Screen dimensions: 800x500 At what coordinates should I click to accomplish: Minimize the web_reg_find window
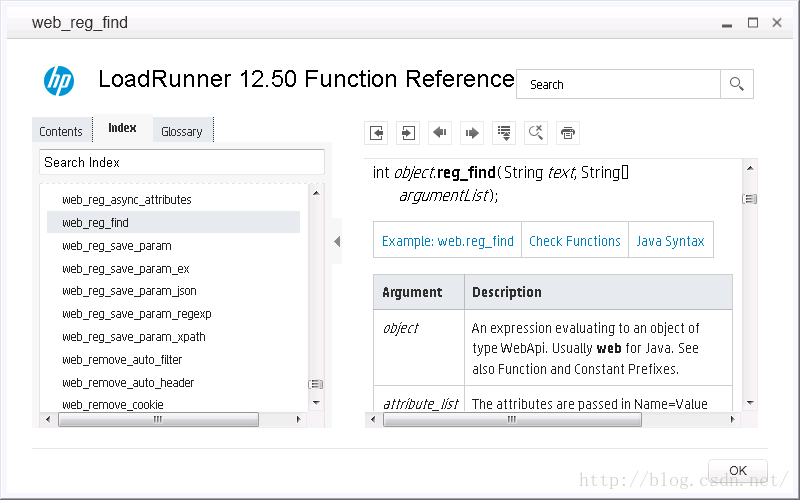click(x=727, y=23)
